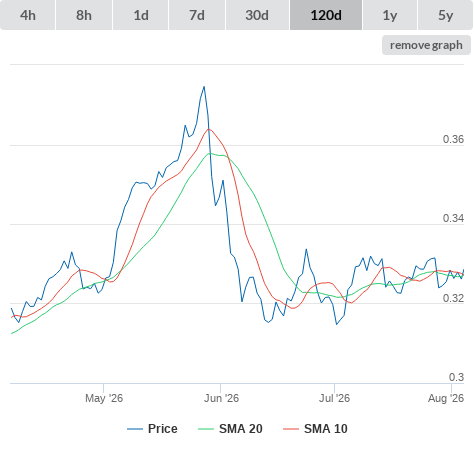This screenshot has width=474, height=455.
Task: Switch chart to 1y range
Action: coord(390,15)
